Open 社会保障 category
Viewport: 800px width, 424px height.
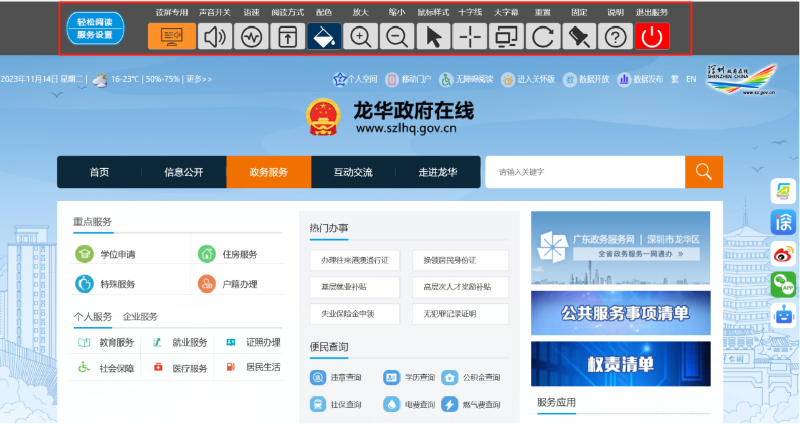point(106,367)
